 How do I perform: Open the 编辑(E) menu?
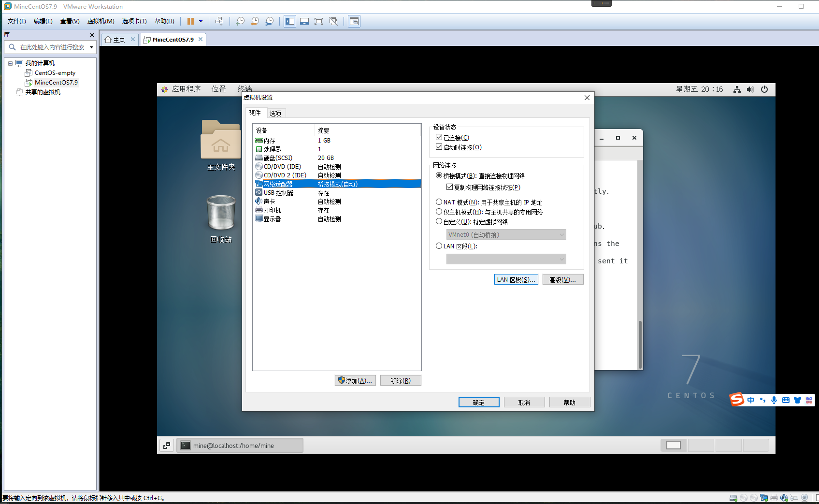43,21
